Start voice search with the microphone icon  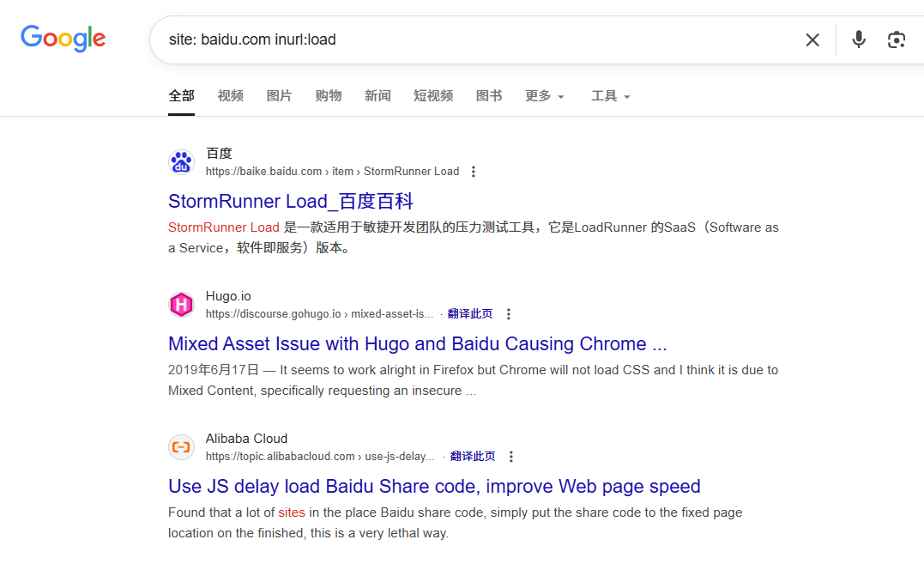859,39
